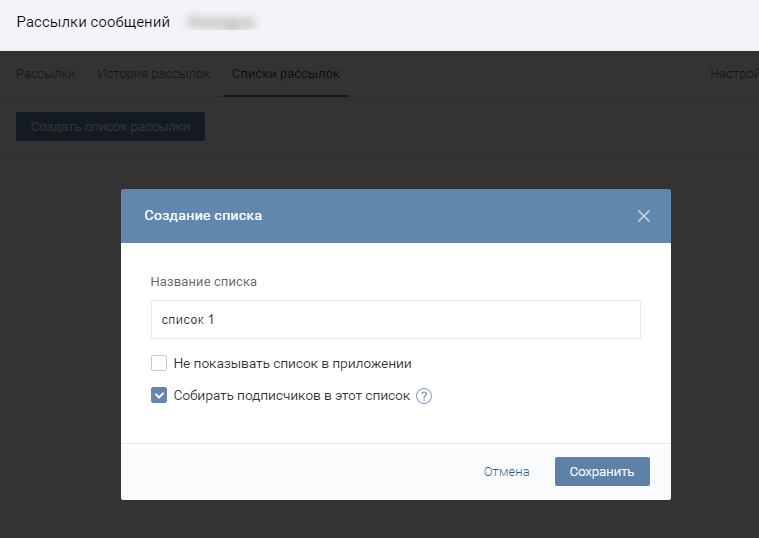Click the Название списка field label
The height and width of the screenshot is (538, 759).
click(x=203, y=282)
